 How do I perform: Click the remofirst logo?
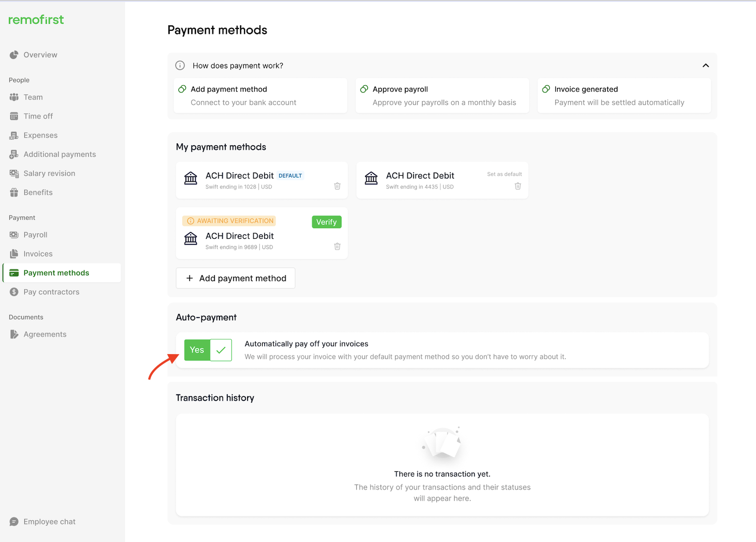(36, 19)
